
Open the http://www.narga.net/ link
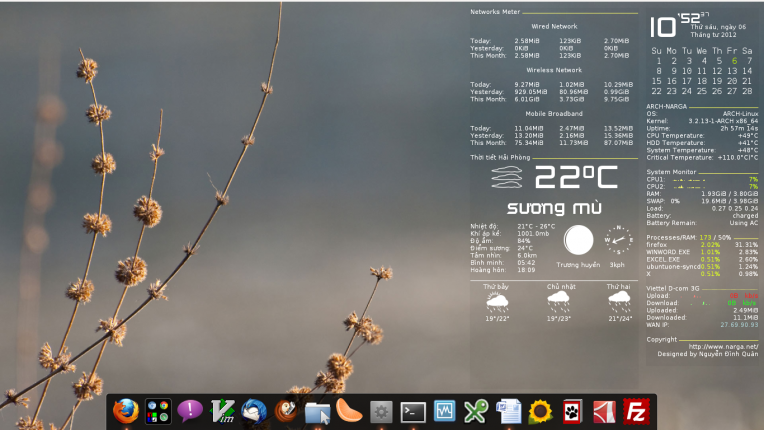[x=723, y=347]
